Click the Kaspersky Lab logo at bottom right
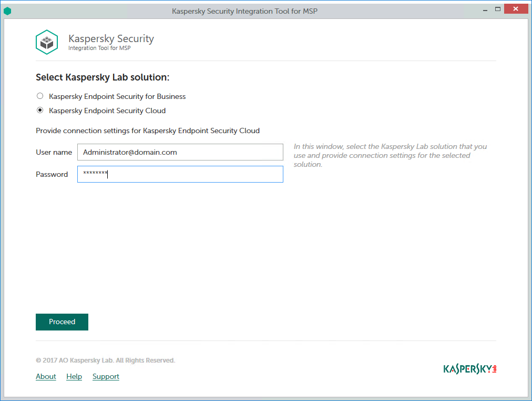The height and width of the screenshot is (401, 532). [x=469, y=369]
